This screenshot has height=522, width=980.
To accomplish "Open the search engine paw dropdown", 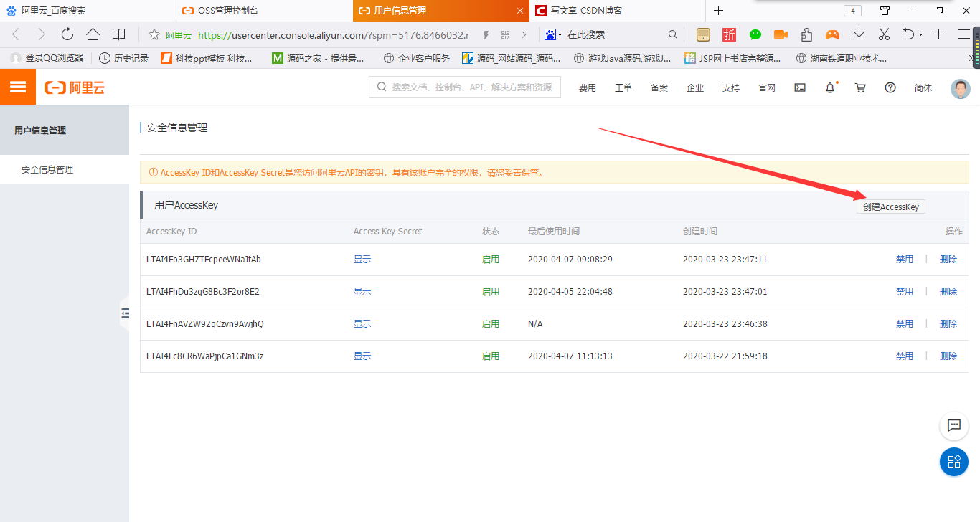I will (x=552, y=34).
